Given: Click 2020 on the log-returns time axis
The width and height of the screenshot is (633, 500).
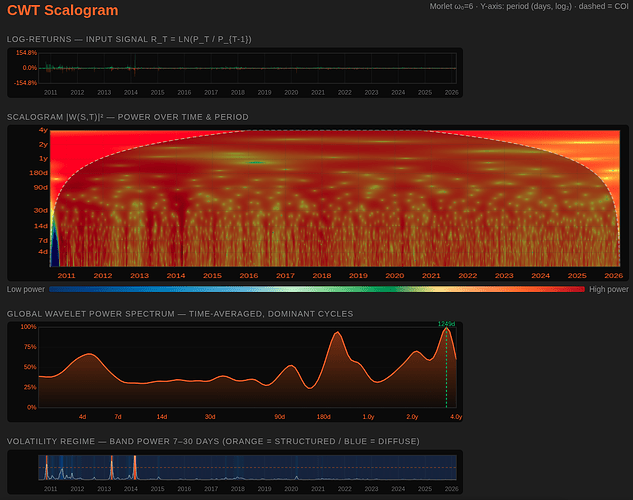Looking at the screenshot, I should click(291, 92).
